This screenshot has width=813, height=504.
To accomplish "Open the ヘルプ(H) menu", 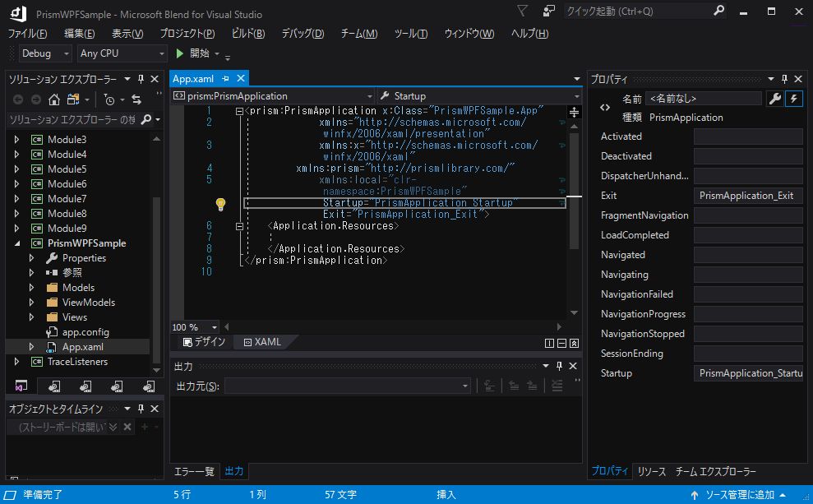I will click(529, 34).
